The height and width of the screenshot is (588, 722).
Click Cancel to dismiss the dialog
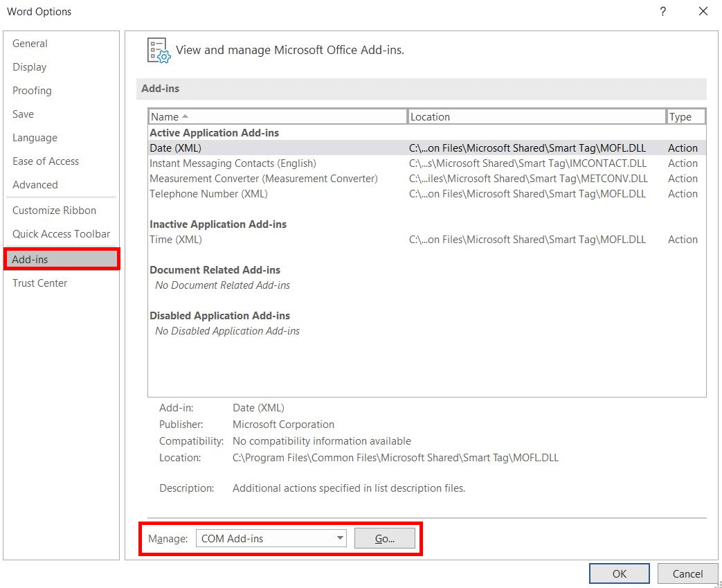pyautogui.click(x=687, y=573)
